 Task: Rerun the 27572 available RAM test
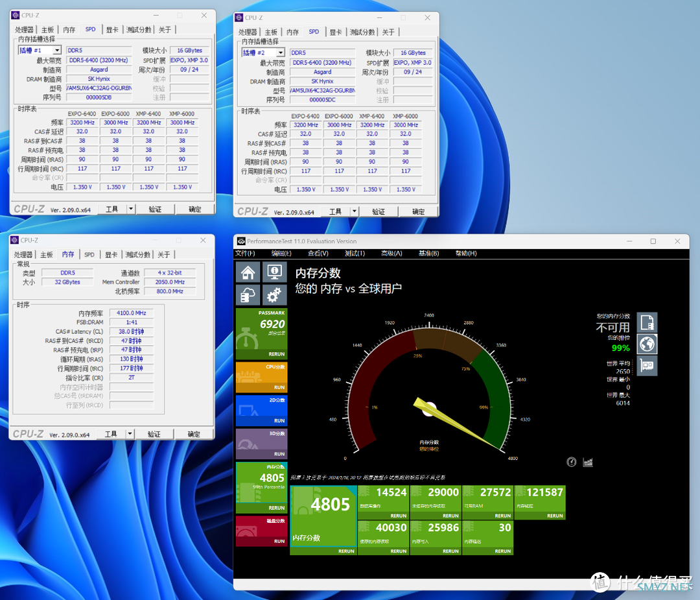click(x=503, y=516)
